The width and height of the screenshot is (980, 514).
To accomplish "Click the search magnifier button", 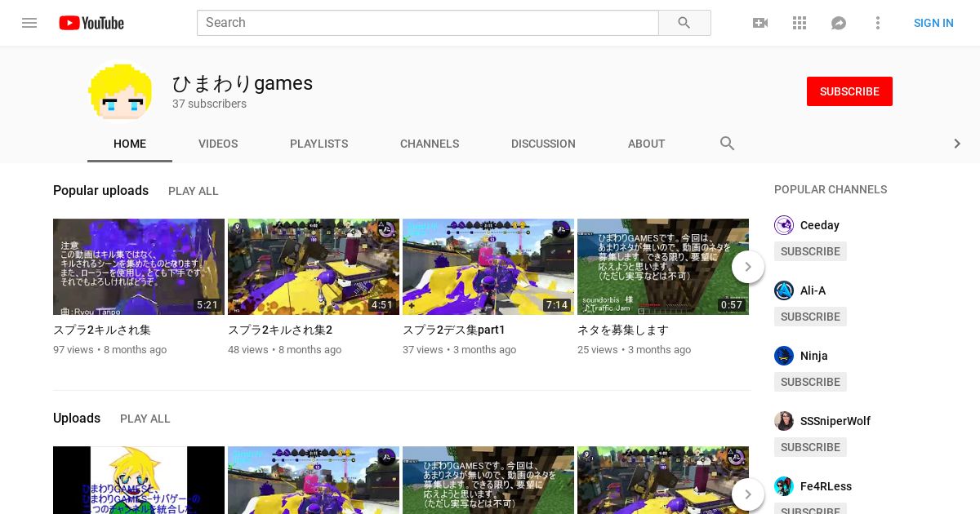I will tap(684, 23).
